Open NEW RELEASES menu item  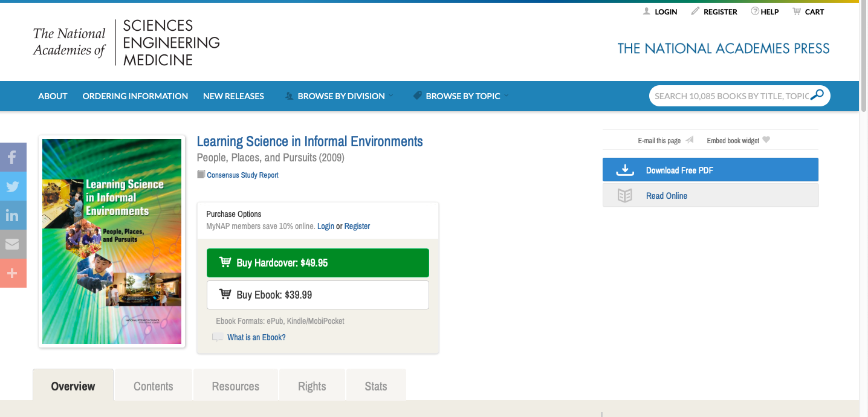tap(233, 96)
